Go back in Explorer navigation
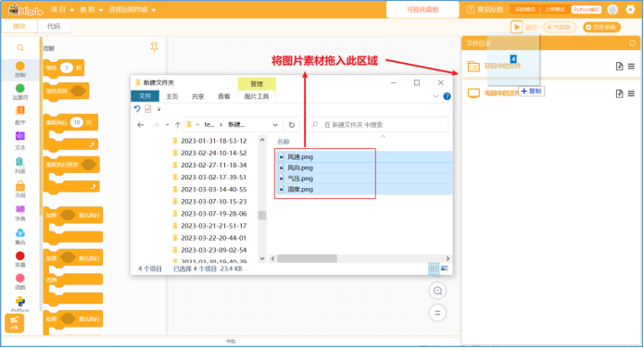This screenshot has height=348, width=644. 141,125
